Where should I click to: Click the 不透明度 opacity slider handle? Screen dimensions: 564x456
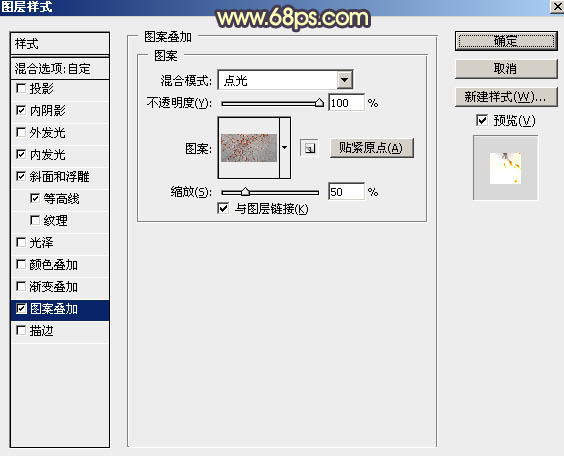click(x=319, y=103)
